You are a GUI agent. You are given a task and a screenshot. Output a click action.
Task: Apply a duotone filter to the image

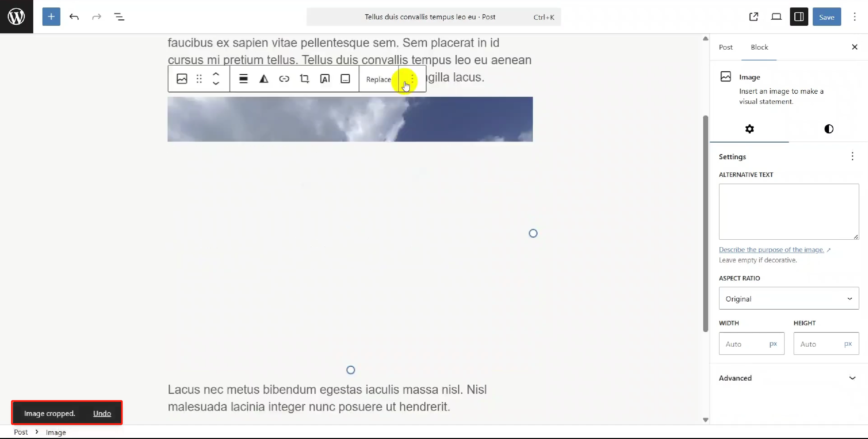264,78
